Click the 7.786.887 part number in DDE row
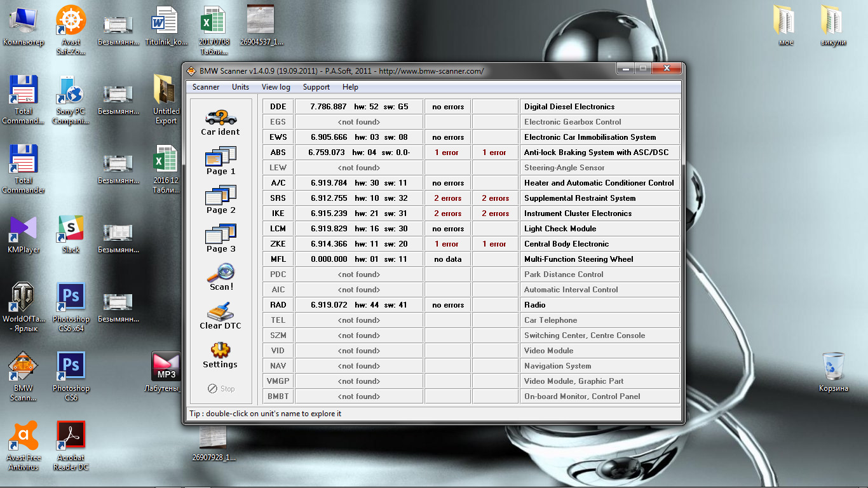 point(329,107)
